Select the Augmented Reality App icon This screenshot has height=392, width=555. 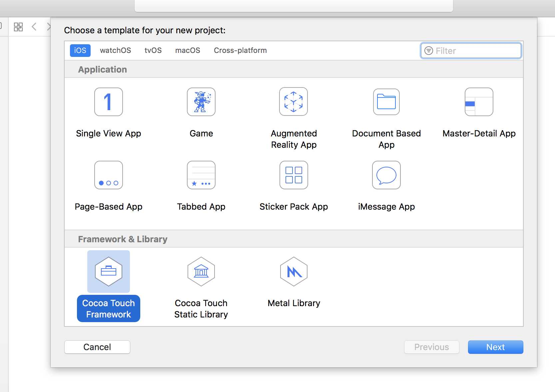[293, 101]
